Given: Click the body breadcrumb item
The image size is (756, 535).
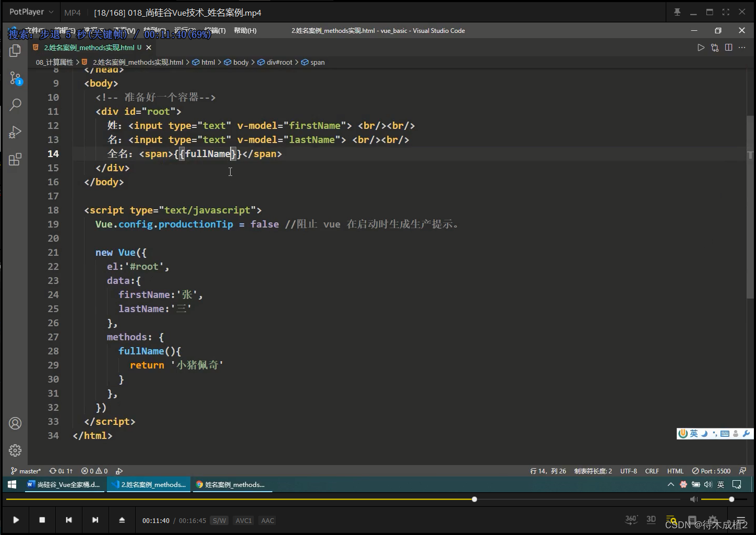Looking at the screenshot, I should (236, 62).
